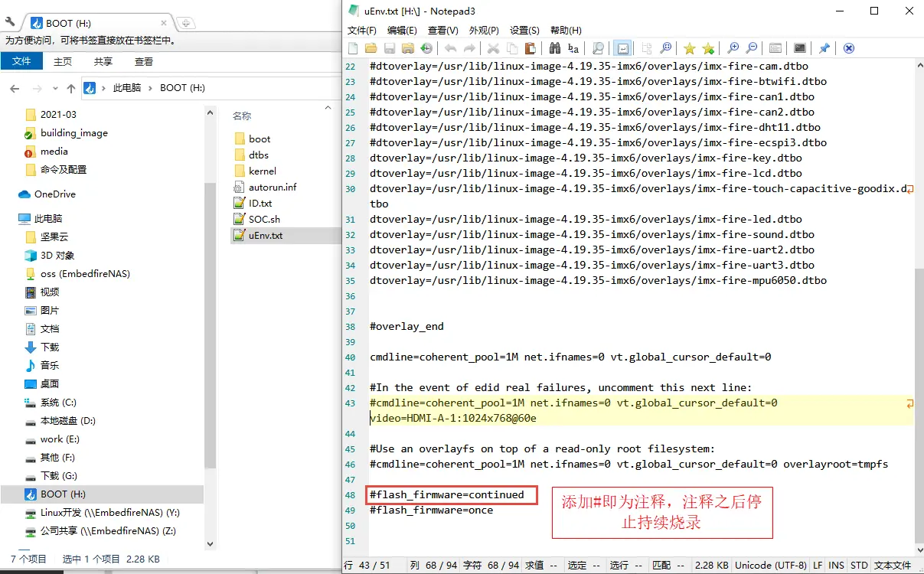The width and height of the screenshot is (924, 574).
Task: Click the add to favorites star-plus icon
Action: pyautogui.click(x=708, y=48)
